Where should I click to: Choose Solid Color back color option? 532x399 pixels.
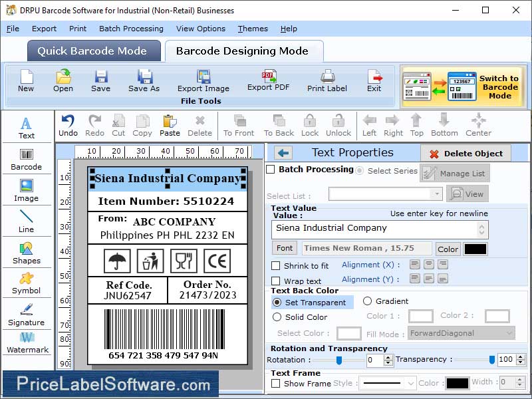pos(277,317)
